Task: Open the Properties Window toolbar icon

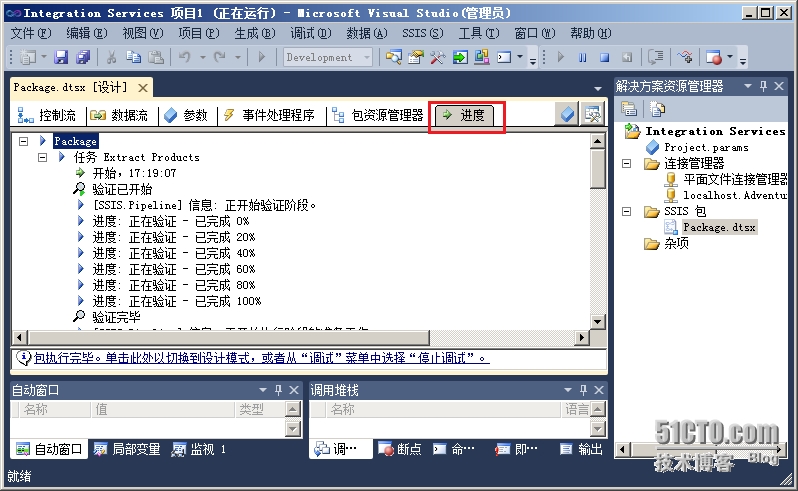Action: point(416,57)
